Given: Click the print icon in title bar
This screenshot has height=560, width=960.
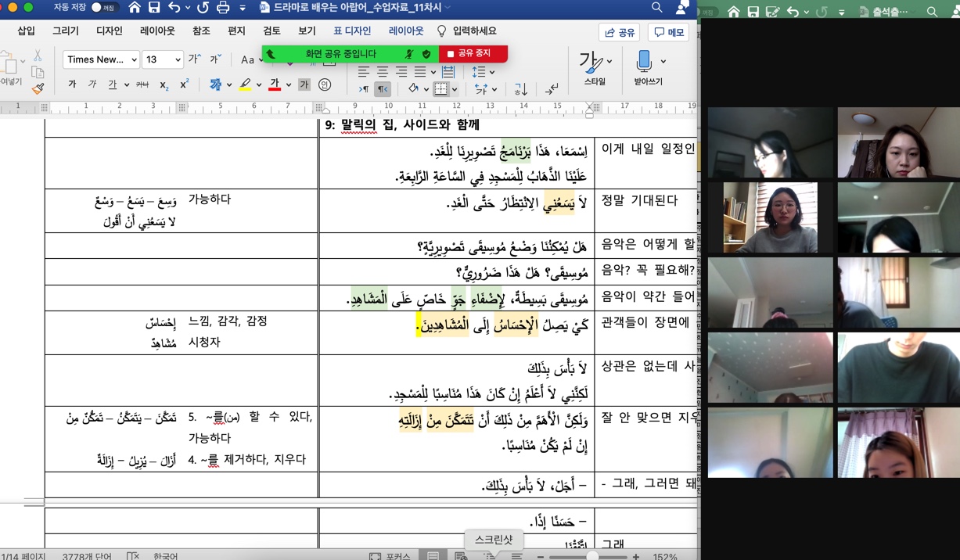Looking at the screenshot, I should coord(223,8).
